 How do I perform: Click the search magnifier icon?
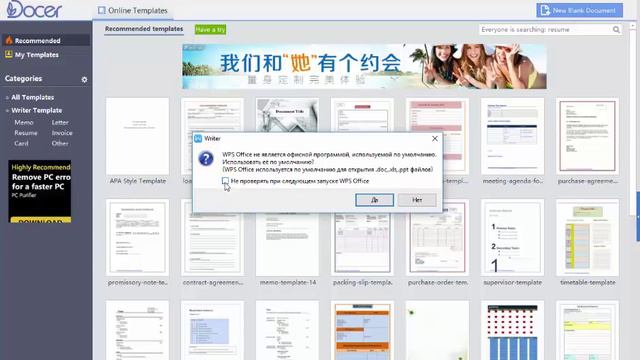tap(616, 29)
